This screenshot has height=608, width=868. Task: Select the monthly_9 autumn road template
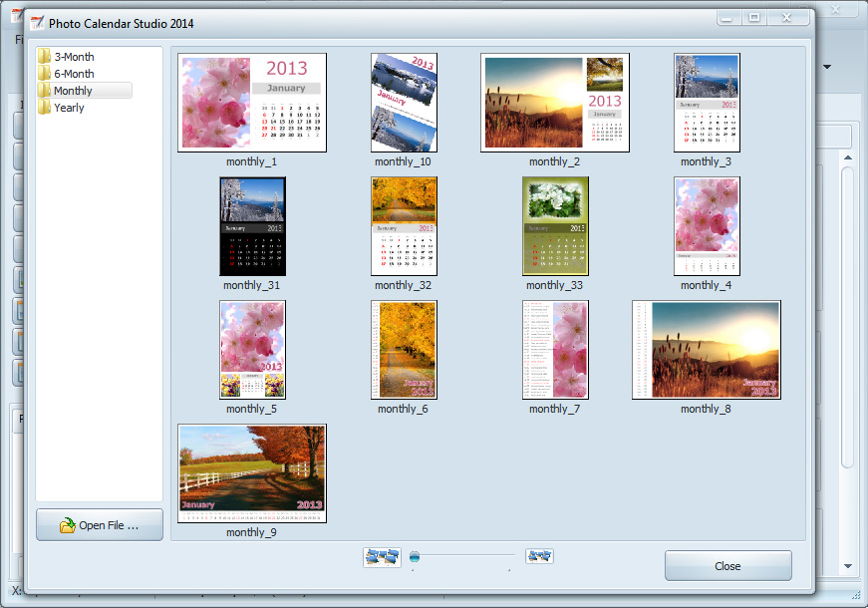251,472
